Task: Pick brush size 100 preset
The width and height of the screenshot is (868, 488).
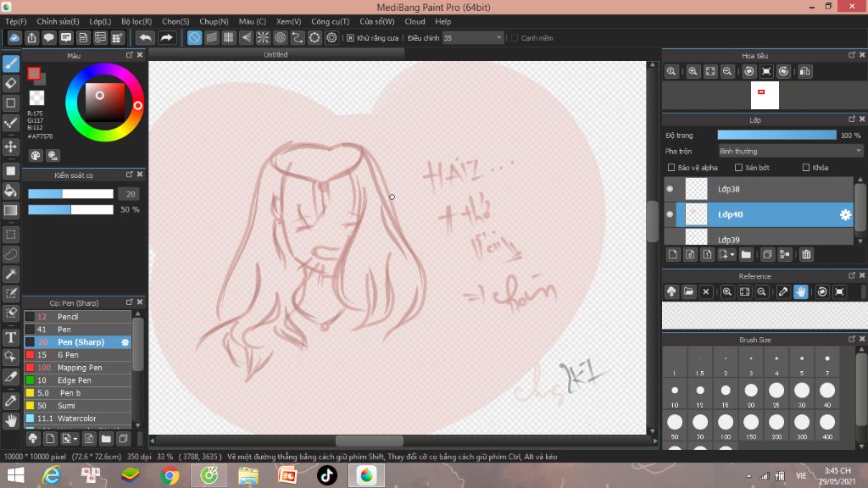Action: coord(726,426)
